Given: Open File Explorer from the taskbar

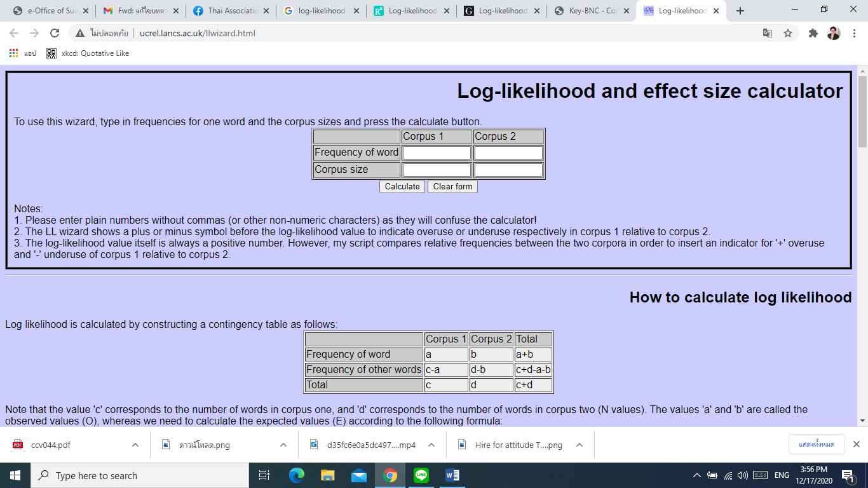Looking at the screenshot, I should point(327,475).
